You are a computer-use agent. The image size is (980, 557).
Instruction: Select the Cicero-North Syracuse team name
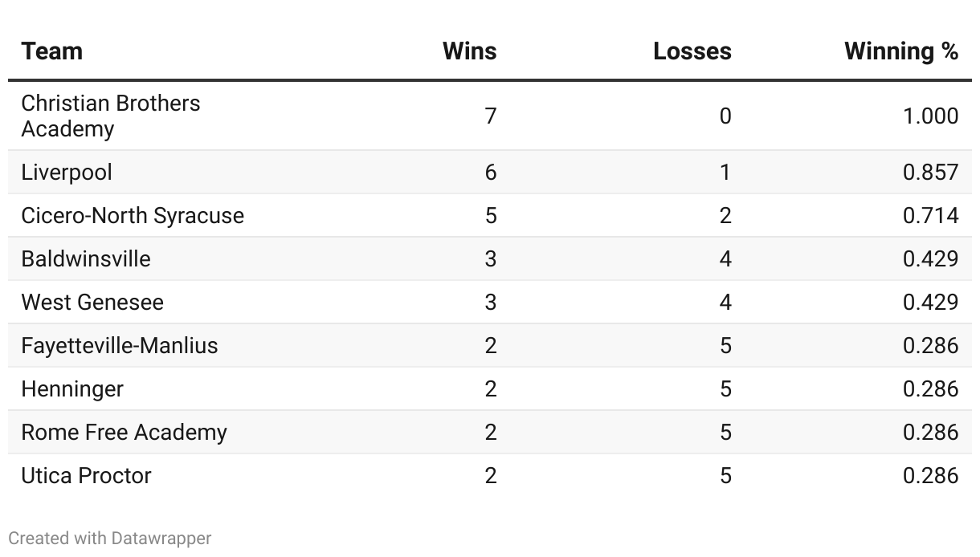[x=133, y=216]
